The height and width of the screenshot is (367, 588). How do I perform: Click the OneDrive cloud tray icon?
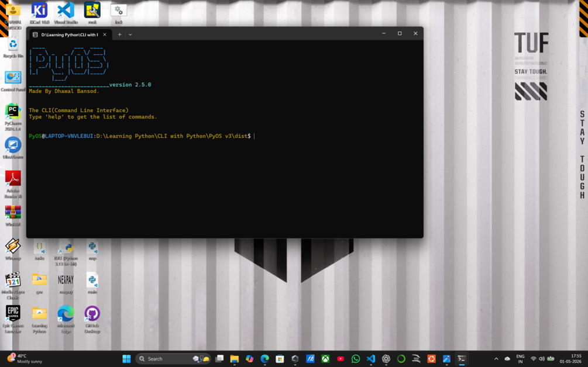[x=507, y=359]
